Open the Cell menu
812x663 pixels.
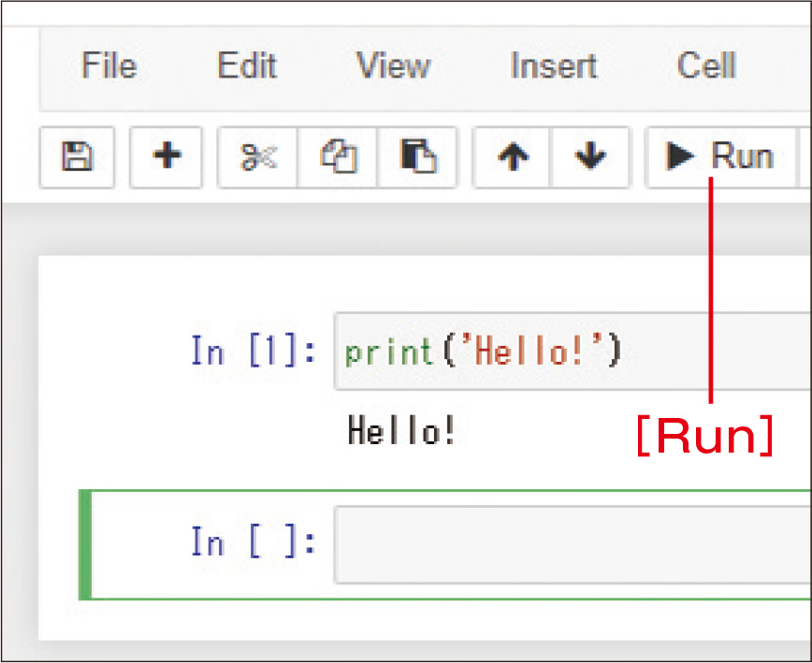click(706, 66)
